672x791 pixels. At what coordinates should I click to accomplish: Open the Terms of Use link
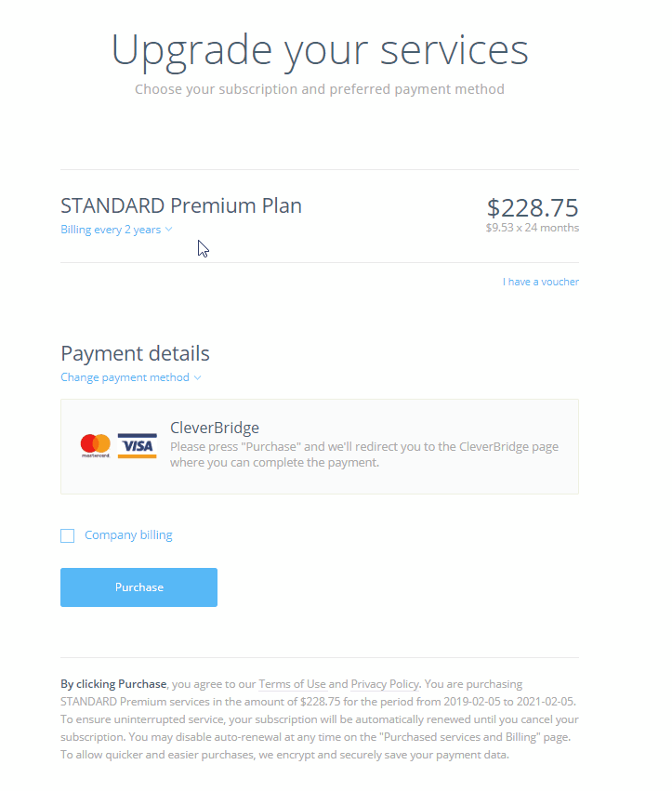(293, 683)
